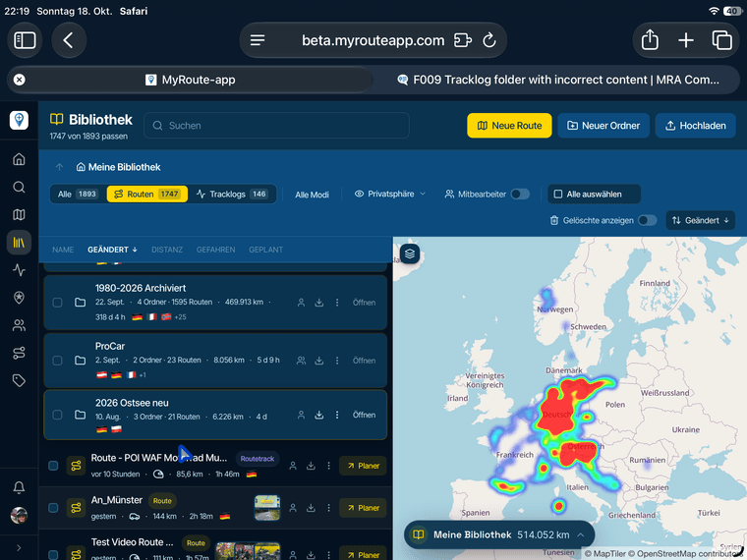Click into the Suchen search field

276,126
